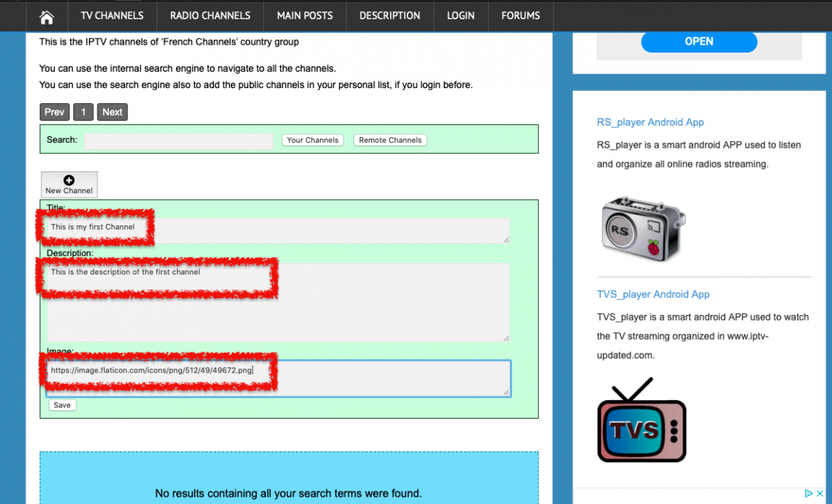Click the Next pagination button
832x504 pixels.
pyautogui.click(x=112, y=112)
